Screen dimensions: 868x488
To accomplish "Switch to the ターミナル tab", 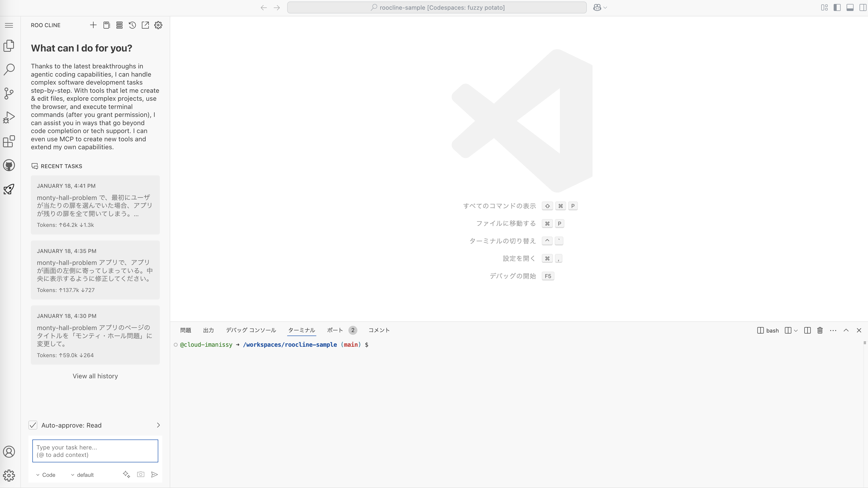I will (x=301, y=330).
